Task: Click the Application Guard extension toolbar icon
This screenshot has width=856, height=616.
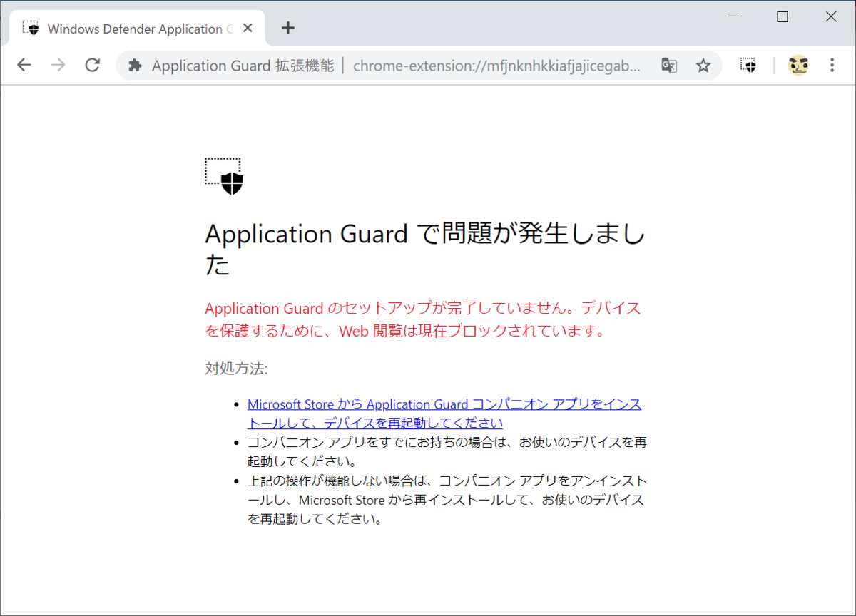Action: (x=748, y=66)
